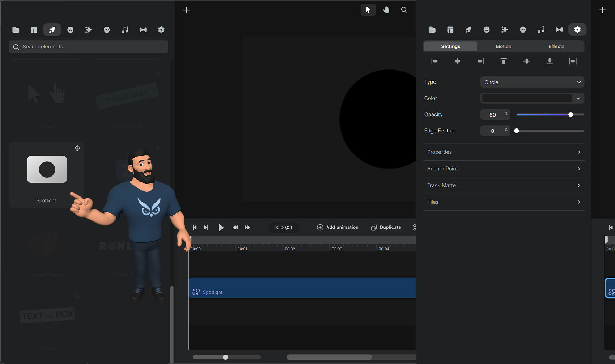The image size is (615, 364).
Task: Expand the Track Matte section
Action: [x=504, y=185]
